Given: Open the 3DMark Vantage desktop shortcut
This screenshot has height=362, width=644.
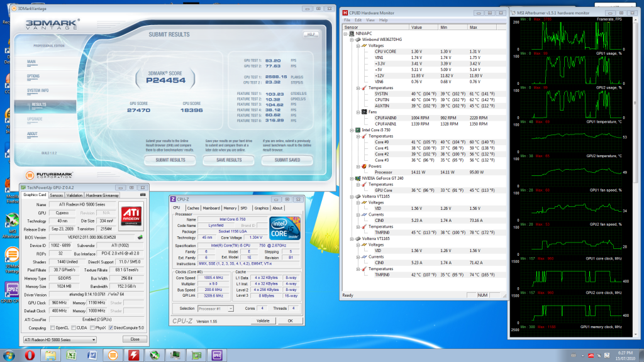Looking at the screenshot, I should click(11, 260).
